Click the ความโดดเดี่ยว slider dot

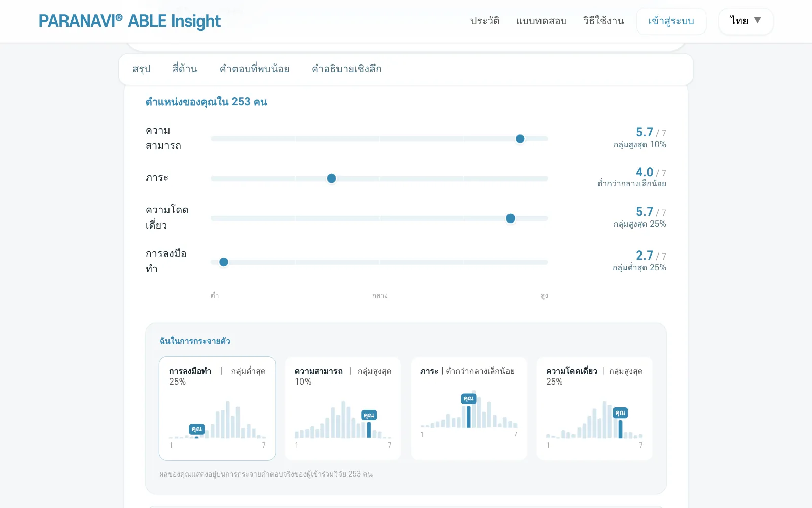point(511,218)
